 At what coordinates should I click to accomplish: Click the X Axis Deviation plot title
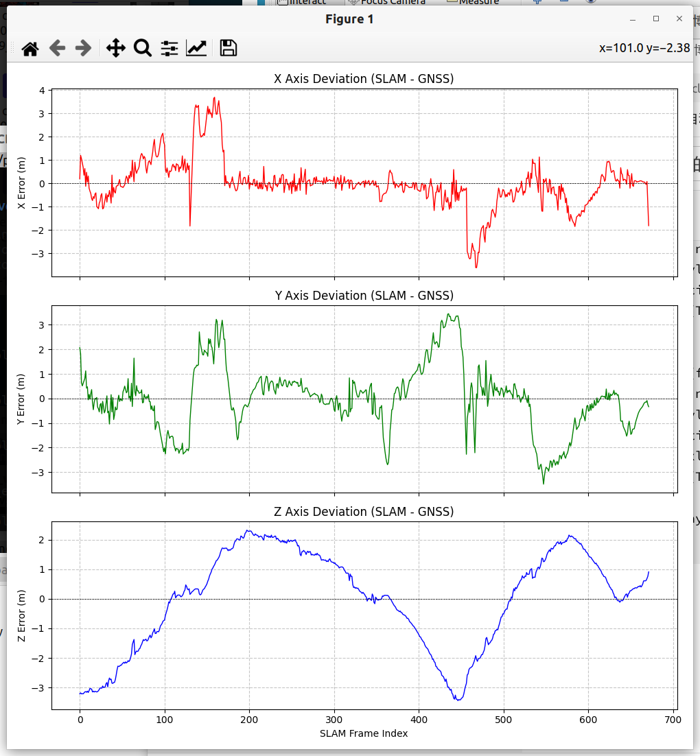(x=364, y=79)
